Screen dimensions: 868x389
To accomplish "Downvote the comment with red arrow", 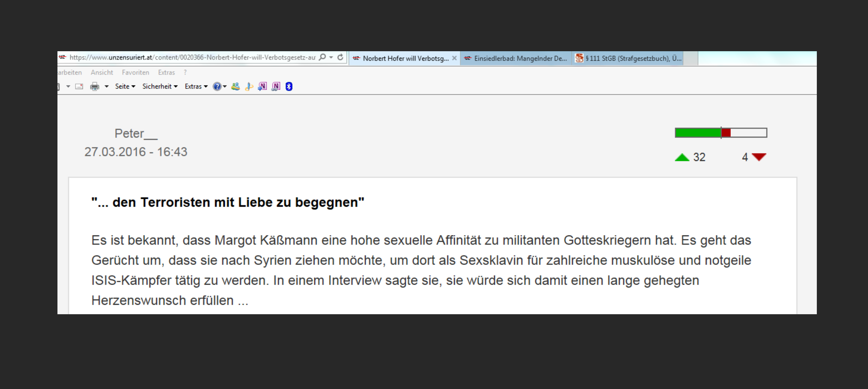I will coord(759,157).
